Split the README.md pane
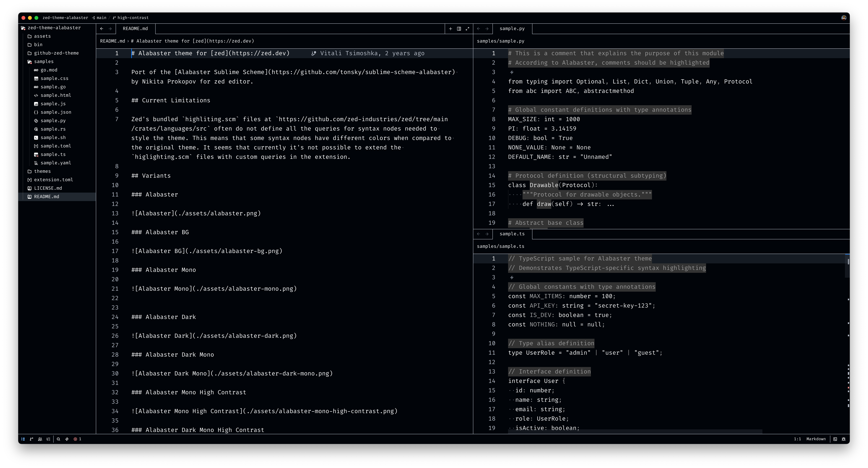Screen dimensions: 868x468 (459, 29)
